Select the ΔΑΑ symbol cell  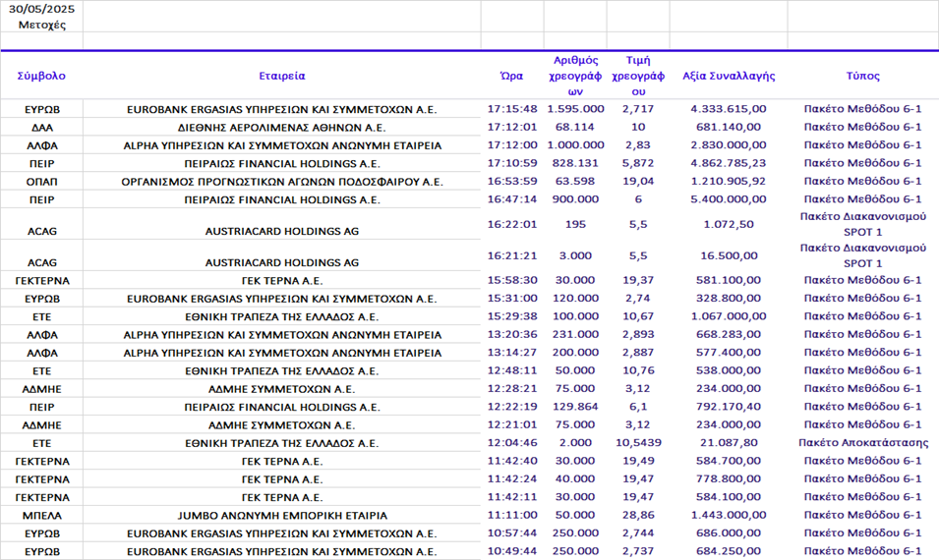(42, 128)
